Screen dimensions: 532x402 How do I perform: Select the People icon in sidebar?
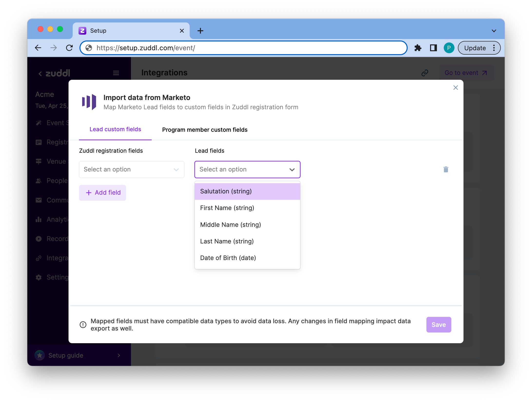(x=39, y=181)
